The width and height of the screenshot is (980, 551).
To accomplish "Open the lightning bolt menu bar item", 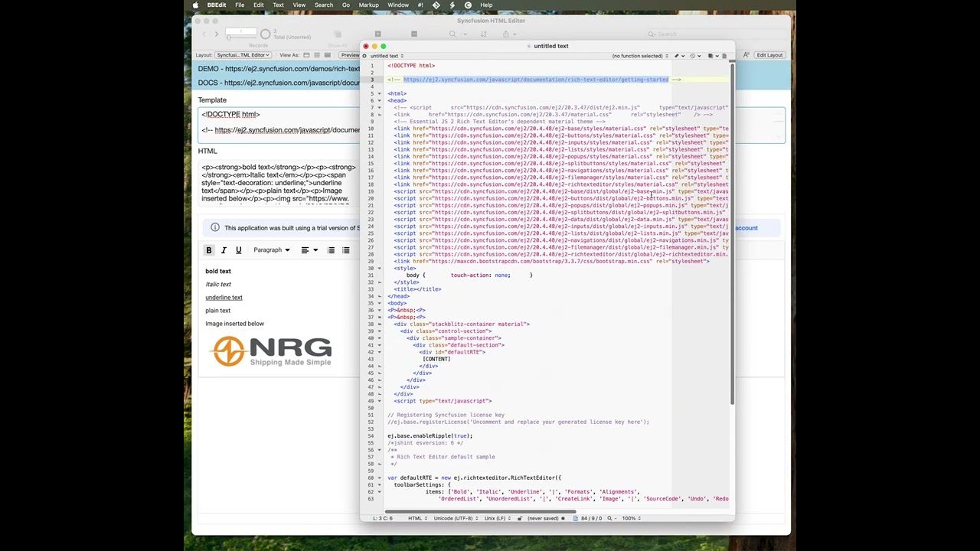I will coord(452,5).
